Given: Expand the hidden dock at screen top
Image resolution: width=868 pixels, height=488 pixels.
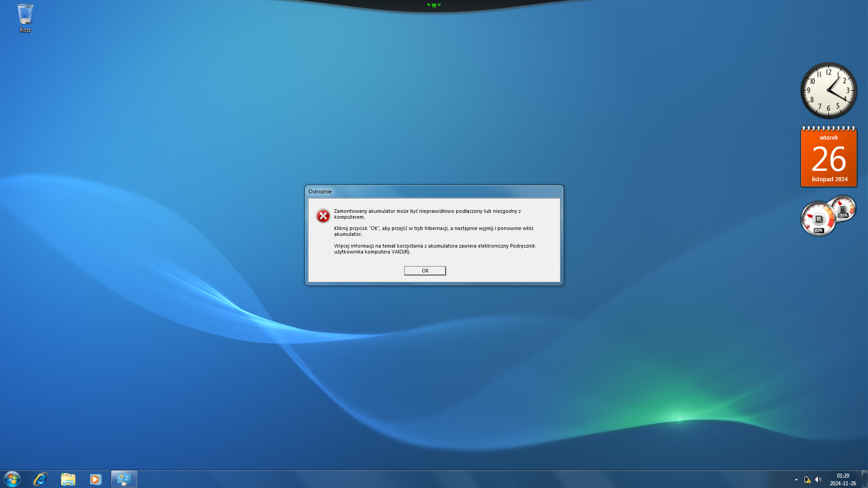Looking at the screenshot, I should (x=434, y=5).
